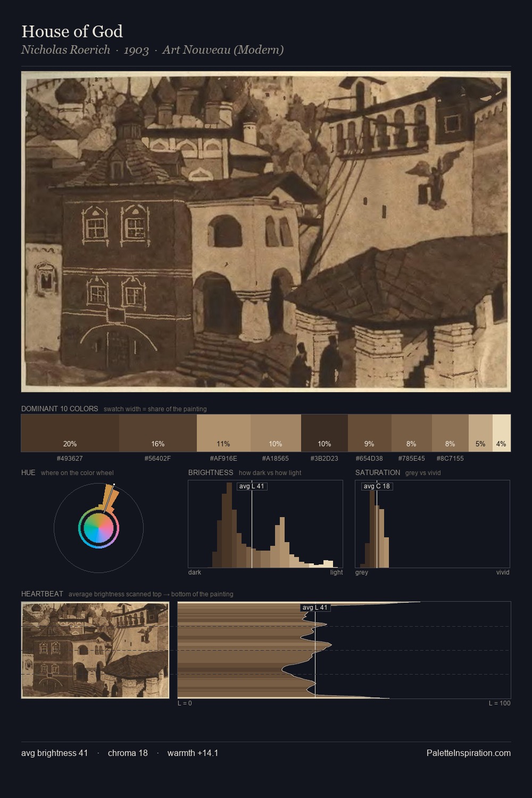The image size is (532, 798).
Task: Click the hue color wheel
Action: 98,528
